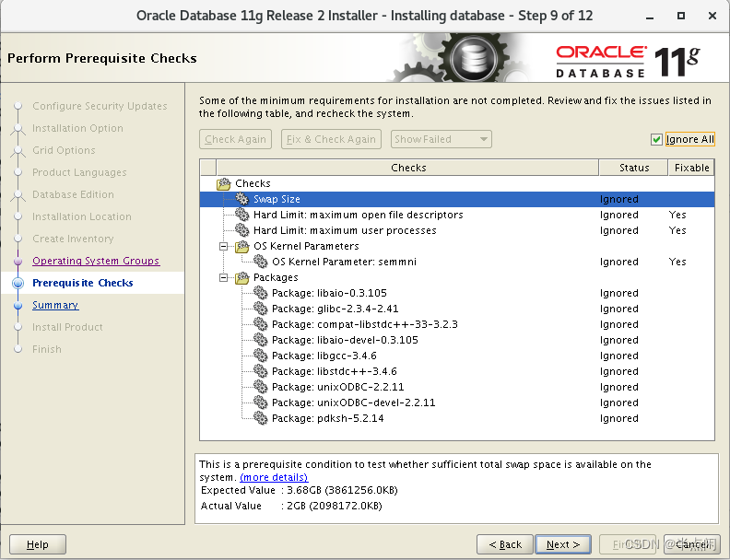Maximize the installer window
The width and height of the screenshot is (730, 560).
point(680,16)
